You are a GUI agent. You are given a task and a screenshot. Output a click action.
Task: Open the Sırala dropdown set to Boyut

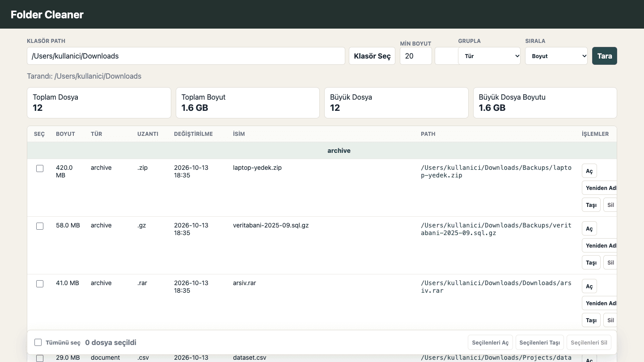pos(556,56)
